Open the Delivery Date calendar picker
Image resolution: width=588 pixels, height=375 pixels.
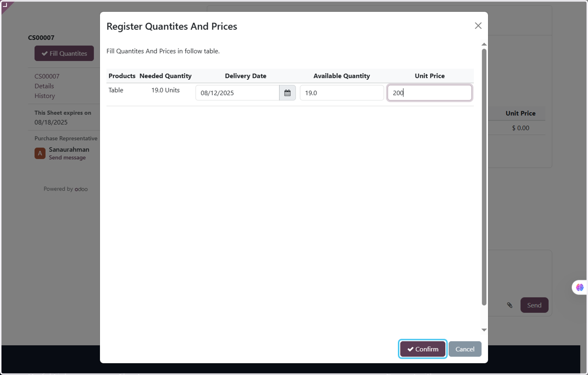pos(288,93)
